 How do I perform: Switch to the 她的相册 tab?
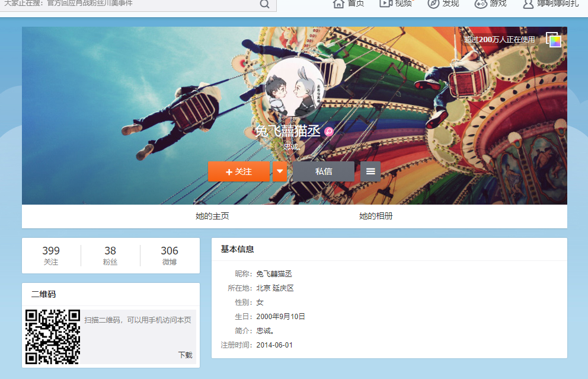point(376,216)
